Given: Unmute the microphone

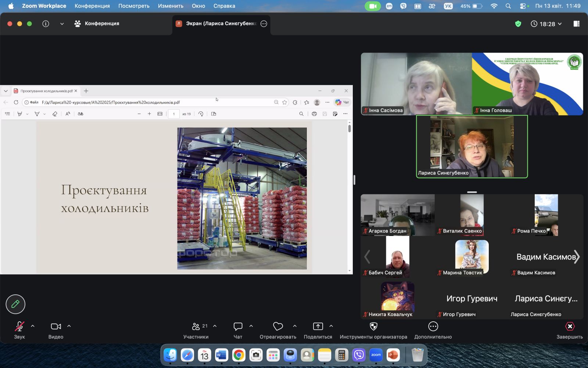Looking at the screenshot, I should (x=19, y=326).
